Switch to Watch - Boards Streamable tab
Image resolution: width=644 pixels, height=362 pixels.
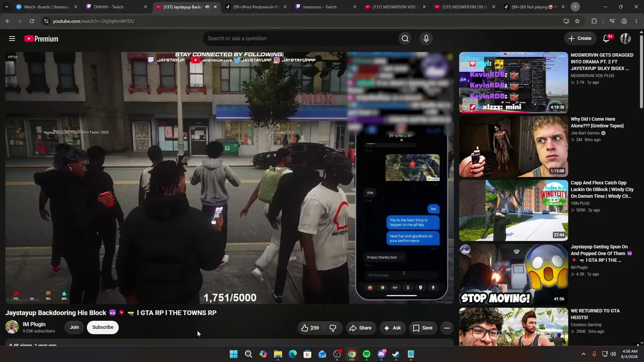click(x=46, y=7)
